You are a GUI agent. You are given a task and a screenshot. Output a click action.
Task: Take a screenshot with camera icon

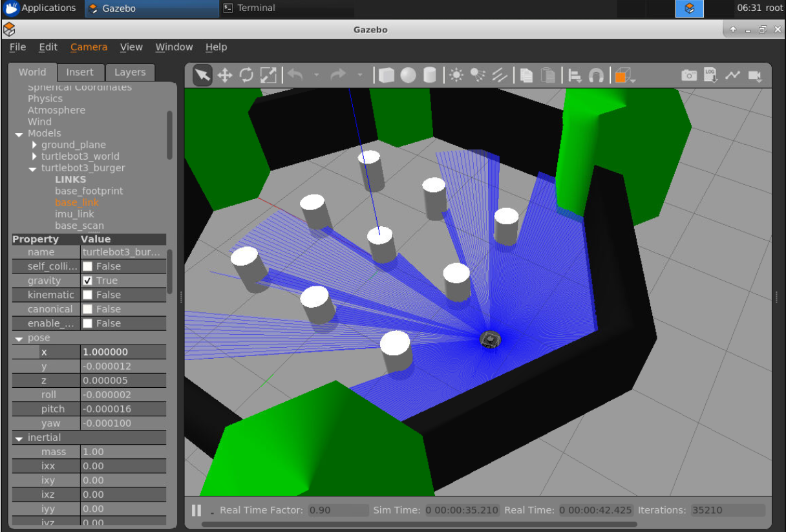pos(689,76)
